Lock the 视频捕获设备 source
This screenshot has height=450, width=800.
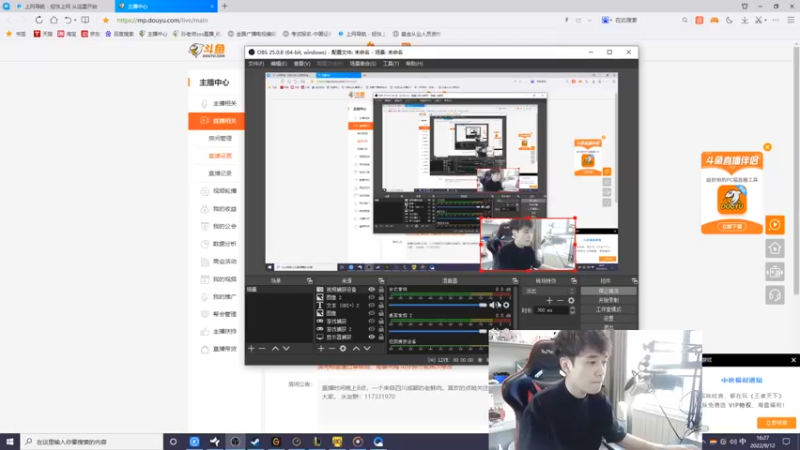tap(381, 289)
